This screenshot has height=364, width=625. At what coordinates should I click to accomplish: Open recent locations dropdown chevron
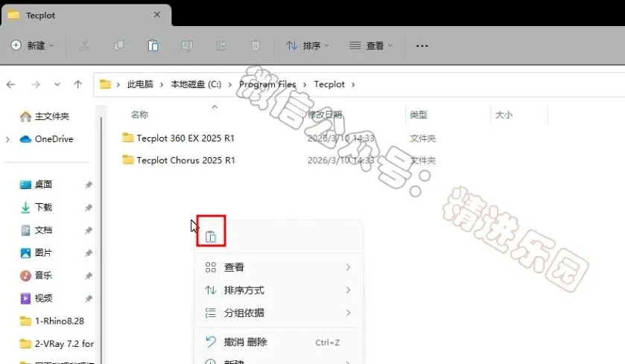coord(57,84)
